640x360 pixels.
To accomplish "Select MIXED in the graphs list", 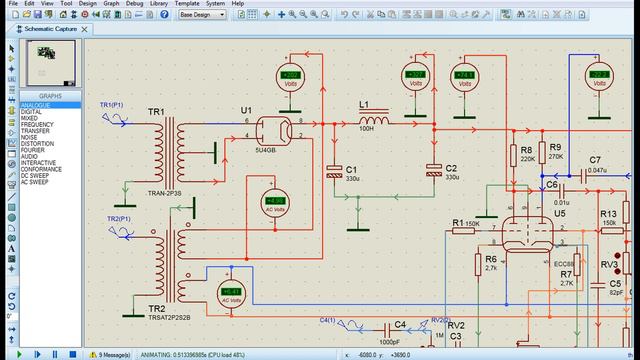I will pos(29,118).
